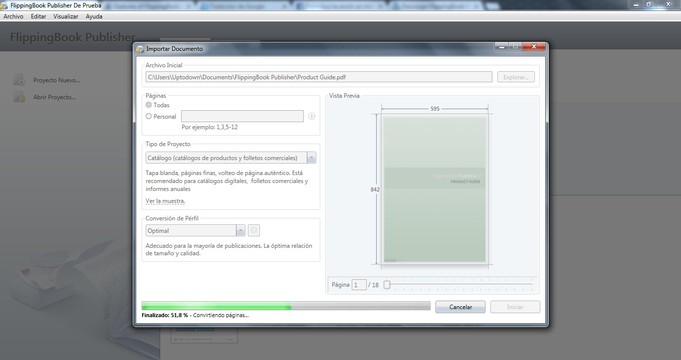The width and height of the screenshot is (681, 360).
Task: Follow the Ver la muestra link
Action: click(165, 201)
